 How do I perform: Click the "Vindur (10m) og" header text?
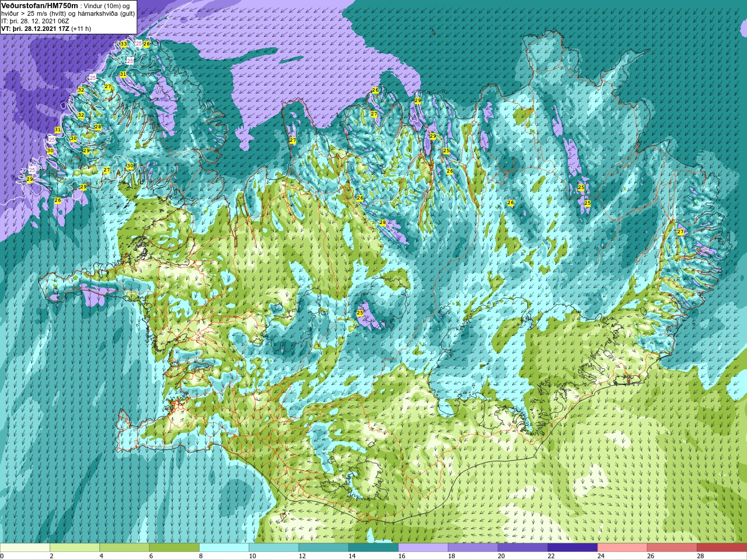tap(107, 6)
